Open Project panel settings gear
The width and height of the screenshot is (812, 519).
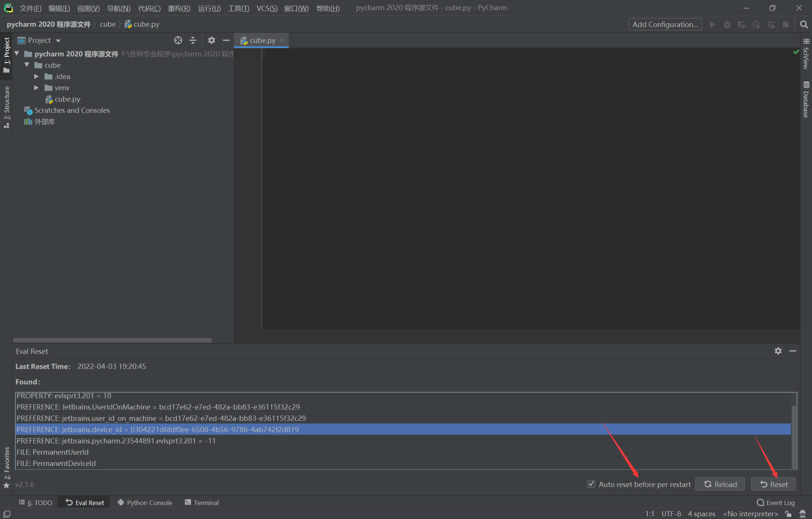(212, 40)
